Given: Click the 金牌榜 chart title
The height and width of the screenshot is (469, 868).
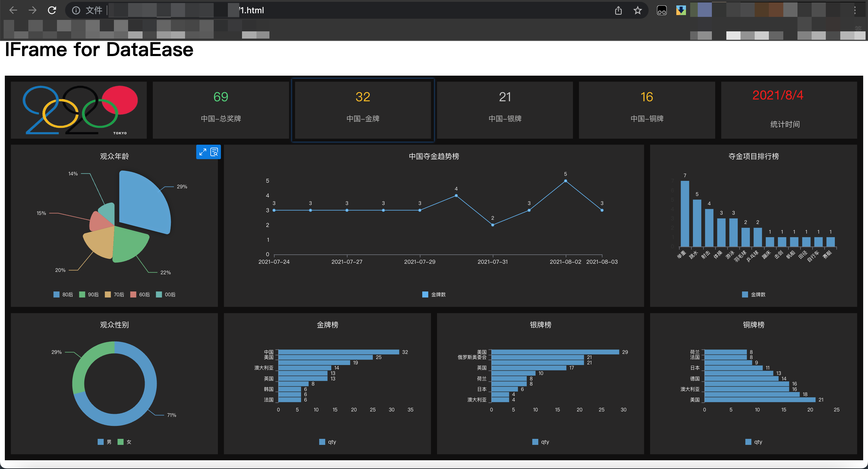Looking at the screenshot, I should tap(328, 324).
